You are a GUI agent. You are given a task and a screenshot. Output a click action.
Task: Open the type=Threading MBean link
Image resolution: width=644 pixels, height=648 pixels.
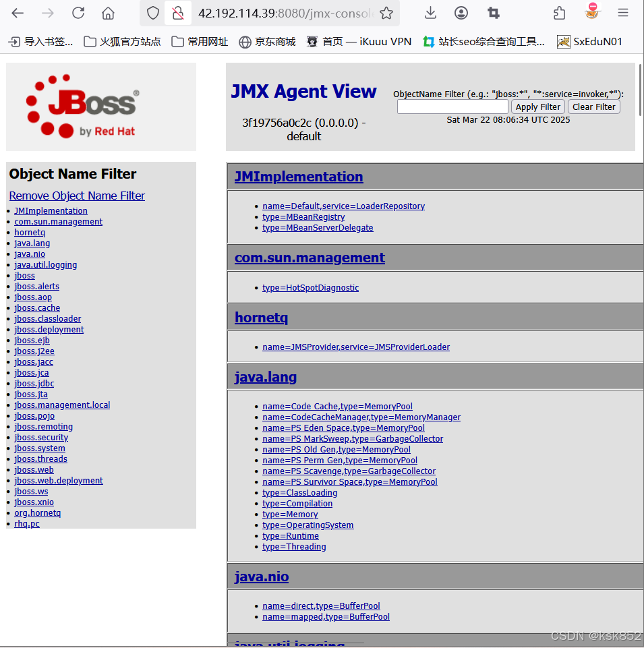pyautogui.click(x=294, y=546)
